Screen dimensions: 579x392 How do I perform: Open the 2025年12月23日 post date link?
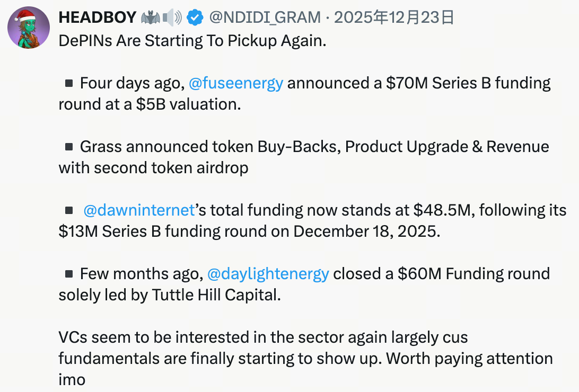click(394, 18)
